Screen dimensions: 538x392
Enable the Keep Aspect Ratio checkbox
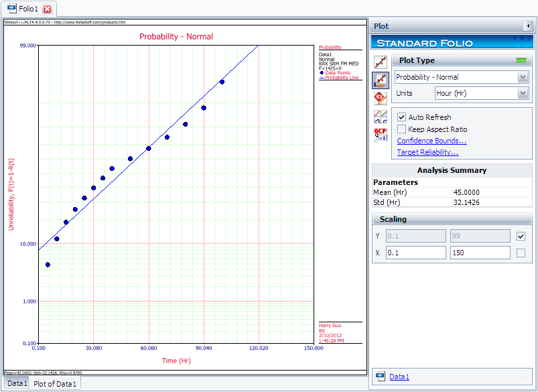click(x=402, y=129)
